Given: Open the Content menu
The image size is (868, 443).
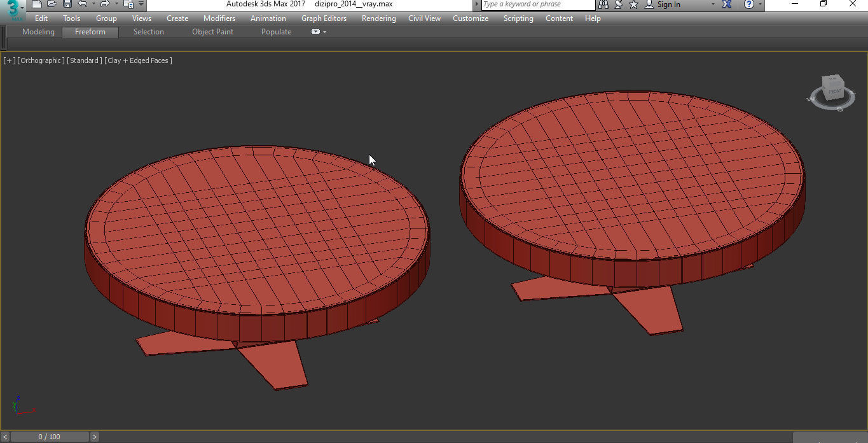Looking at the screenshot, I should pos(560,18).
